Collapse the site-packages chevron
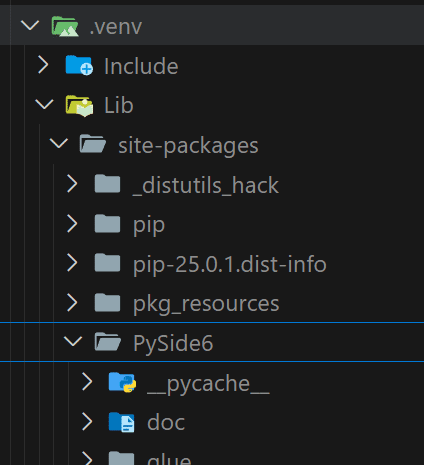 59,143
